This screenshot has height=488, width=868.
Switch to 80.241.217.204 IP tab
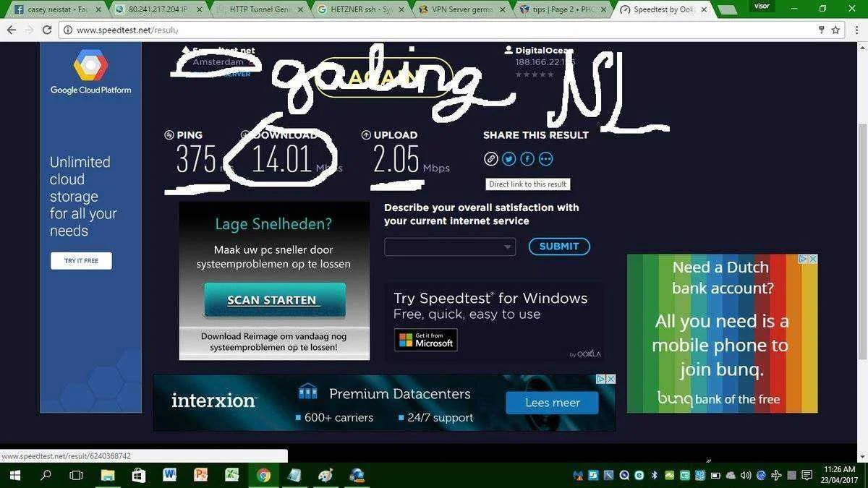pos(159,9)
